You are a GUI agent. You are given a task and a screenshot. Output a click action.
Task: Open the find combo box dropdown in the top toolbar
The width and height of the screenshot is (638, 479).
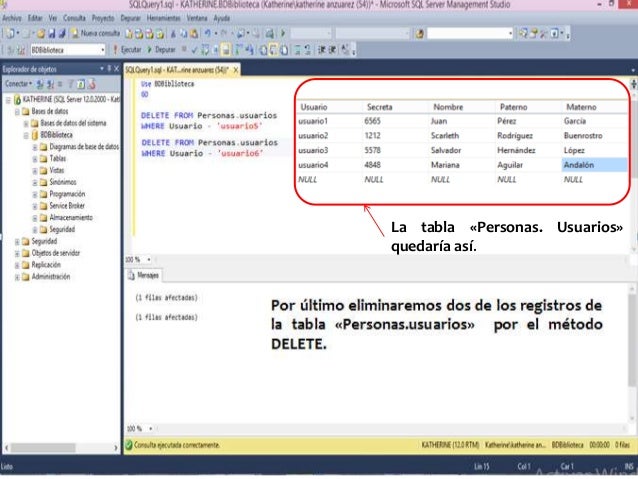510,33
